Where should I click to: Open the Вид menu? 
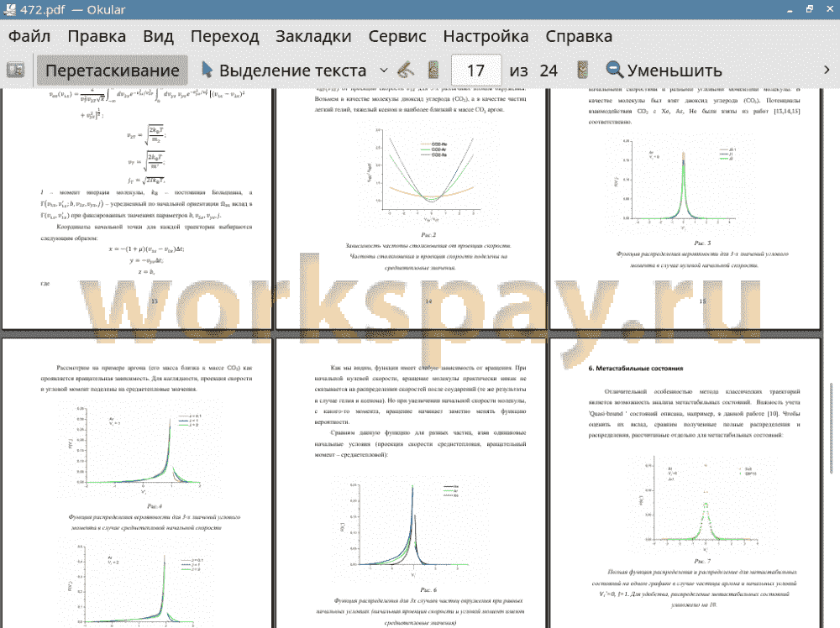point(159,36)
